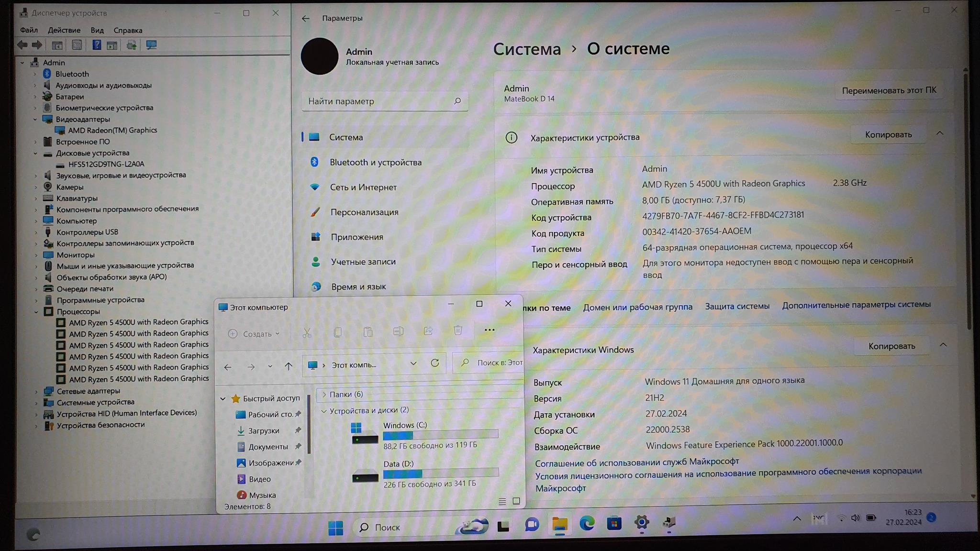Click the refresh button in Explorer address bar
Screen dimensions: 980x551
click(x=434, y=363)
